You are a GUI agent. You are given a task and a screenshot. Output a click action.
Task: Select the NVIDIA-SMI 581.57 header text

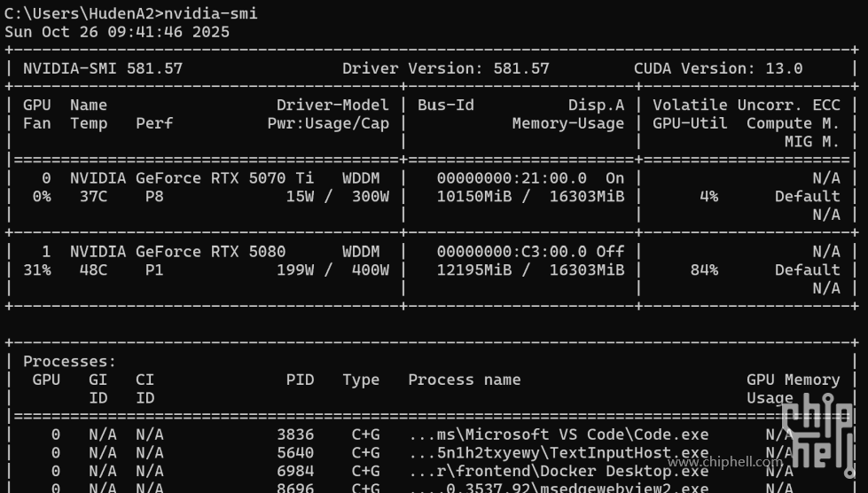(x=103, y=68)
